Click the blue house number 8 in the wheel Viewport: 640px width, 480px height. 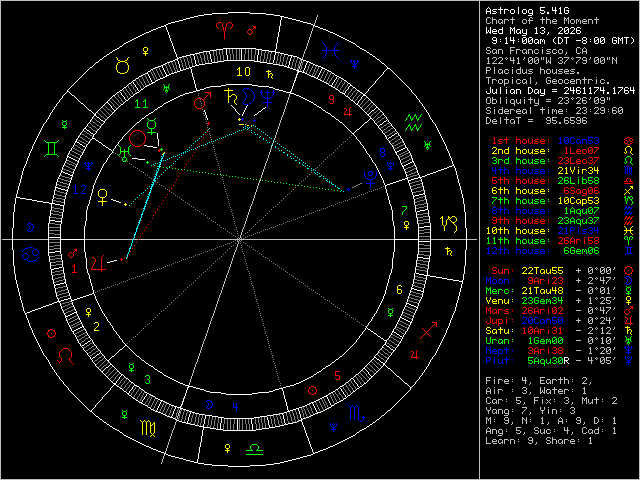(382, 153)
